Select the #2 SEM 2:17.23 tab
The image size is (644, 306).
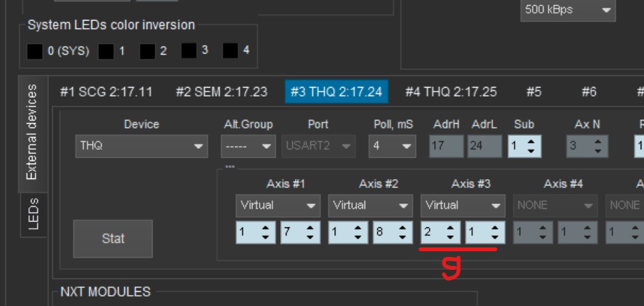coord(222,92)
